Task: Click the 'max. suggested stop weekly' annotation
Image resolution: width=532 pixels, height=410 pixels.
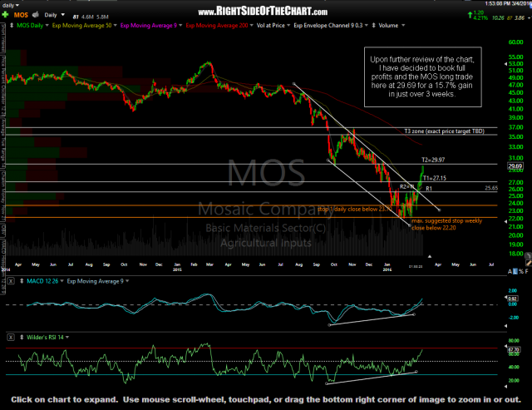Action: (446, 220)
